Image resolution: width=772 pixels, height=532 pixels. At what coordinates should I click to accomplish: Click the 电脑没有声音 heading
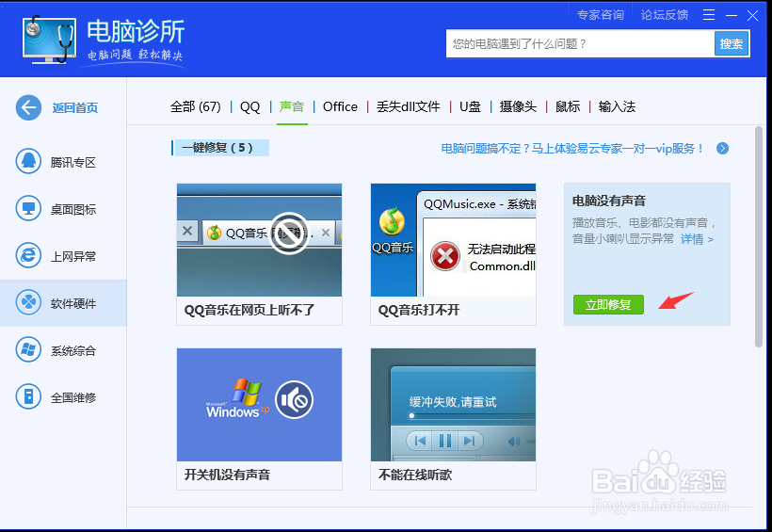pyautogui.click(x=608, y=201)
